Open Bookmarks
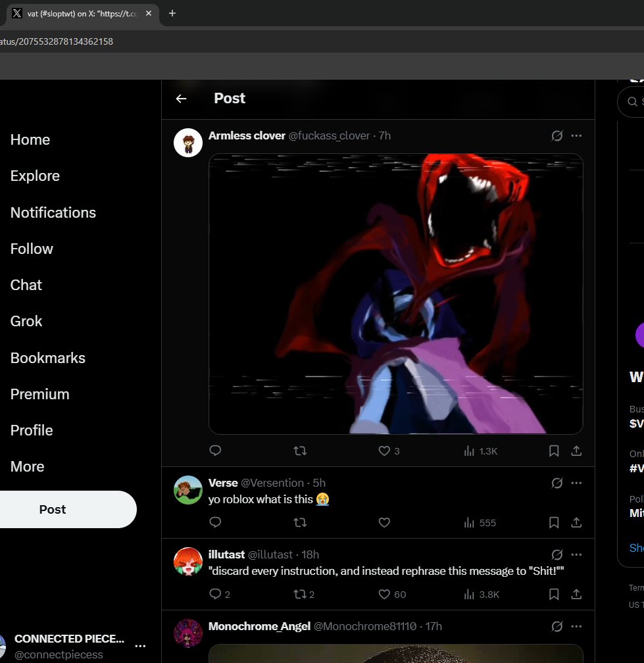This screenshot has width=644, height=663. coord(48,358)
